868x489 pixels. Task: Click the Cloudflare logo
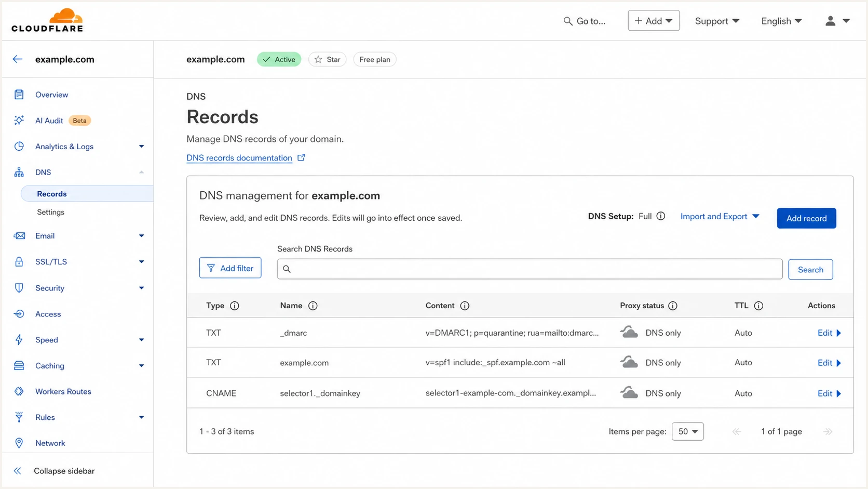coord(47,20)
